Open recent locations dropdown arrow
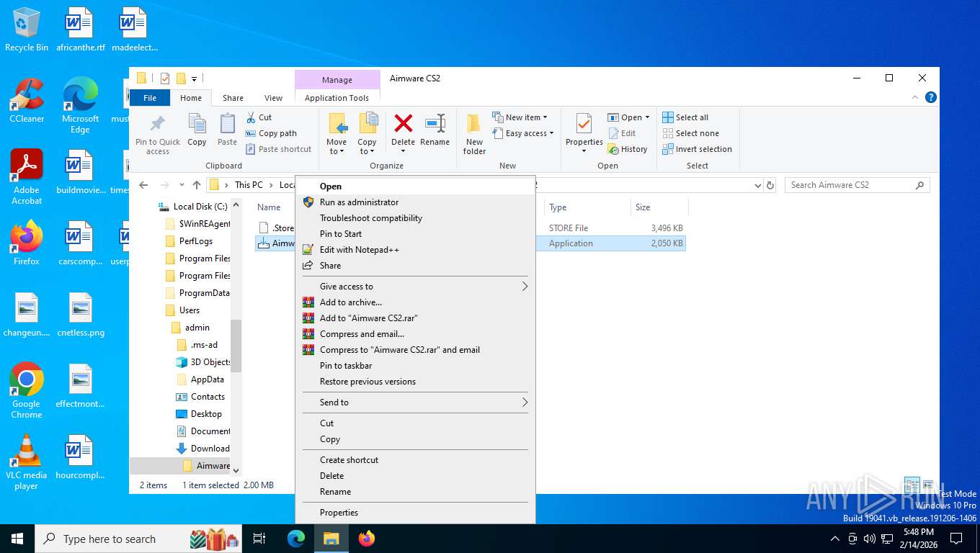 [x=182, y=185]
